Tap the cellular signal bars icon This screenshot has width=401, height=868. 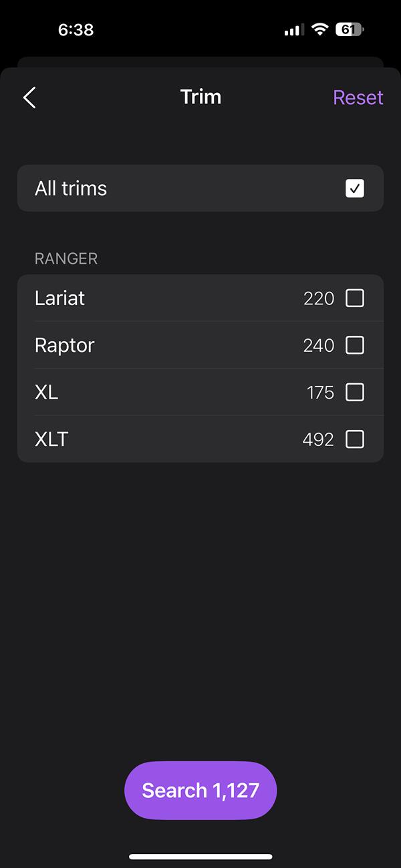point(294,30)
